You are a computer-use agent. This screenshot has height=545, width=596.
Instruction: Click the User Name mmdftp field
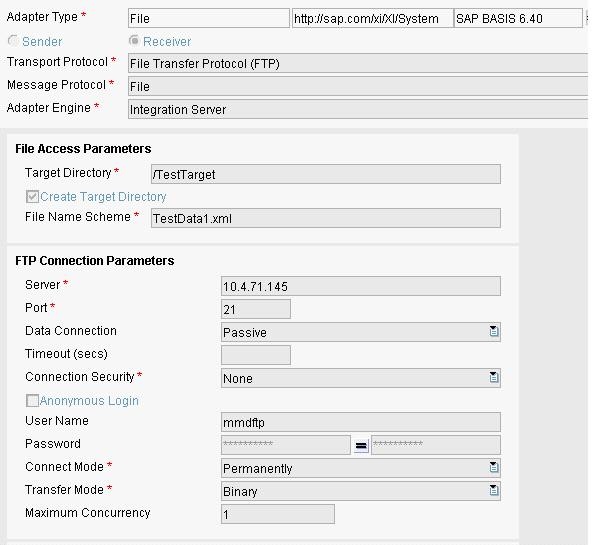click(x=361, y=422)
